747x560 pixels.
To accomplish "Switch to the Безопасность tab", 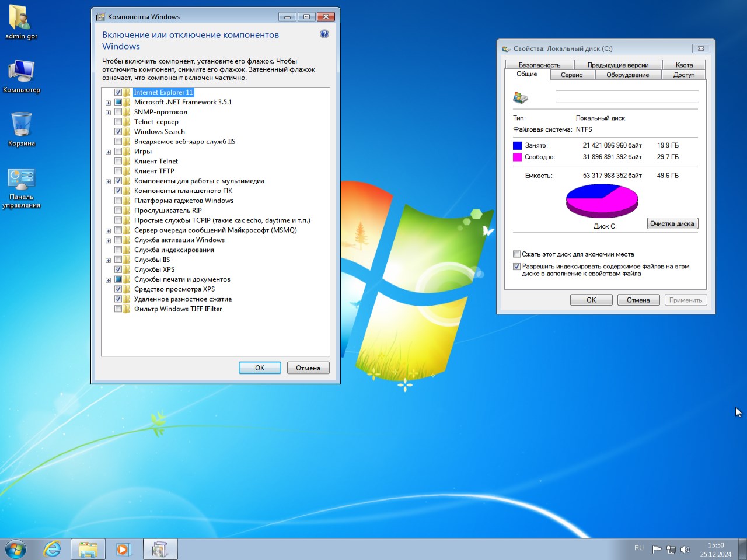I will point(539,65).
